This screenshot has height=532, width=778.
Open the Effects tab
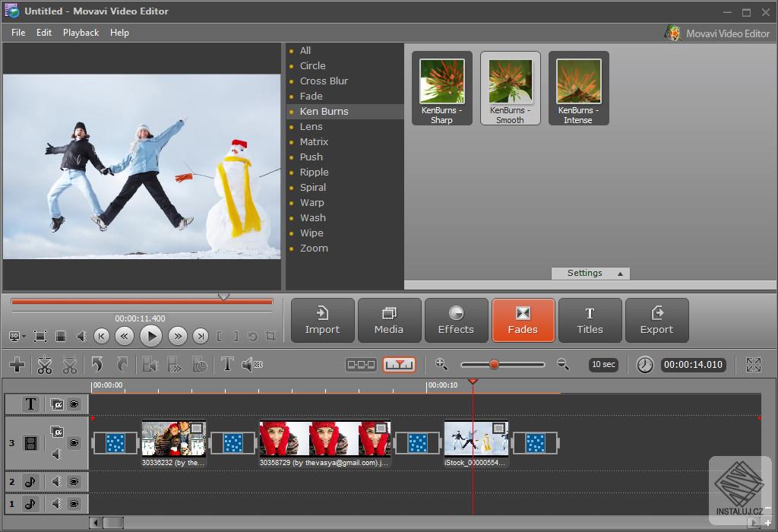(456, 320)
